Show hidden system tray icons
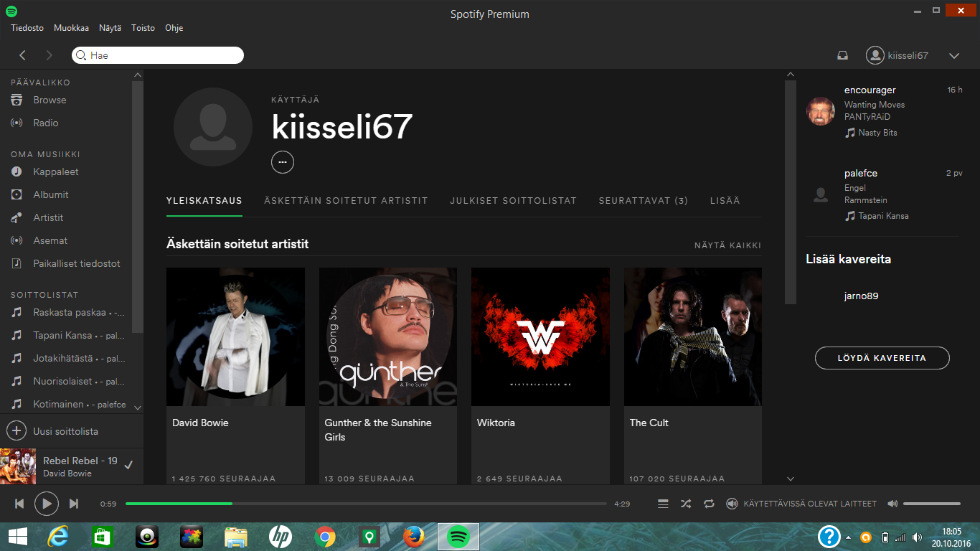980x551 pixels. tap(849, 537)
